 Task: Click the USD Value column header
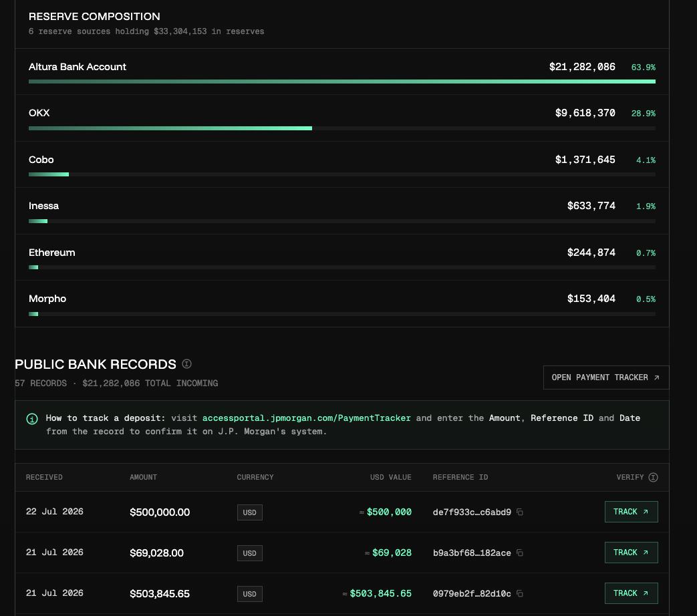pos(391,477)
